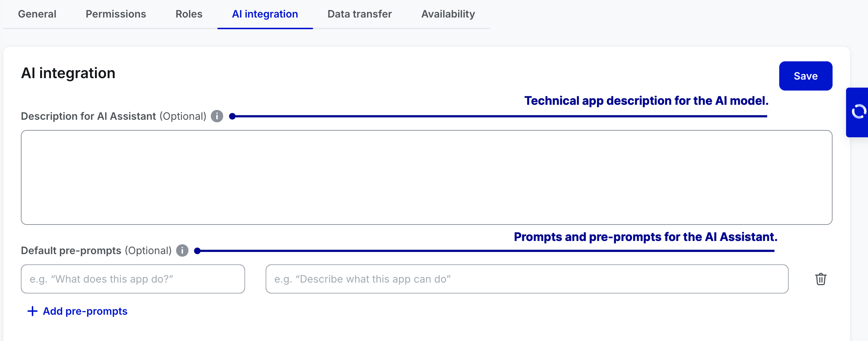The width and height of the screenshot is (868, 341).
Task: Click the "What does this app do?" field
Action: coord(133,279)
